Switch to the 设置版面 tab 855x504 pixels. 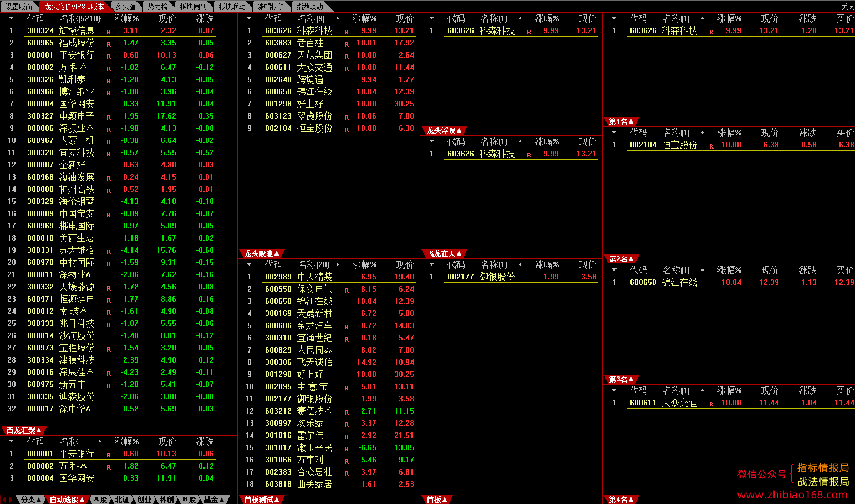[x=19, y=7]
